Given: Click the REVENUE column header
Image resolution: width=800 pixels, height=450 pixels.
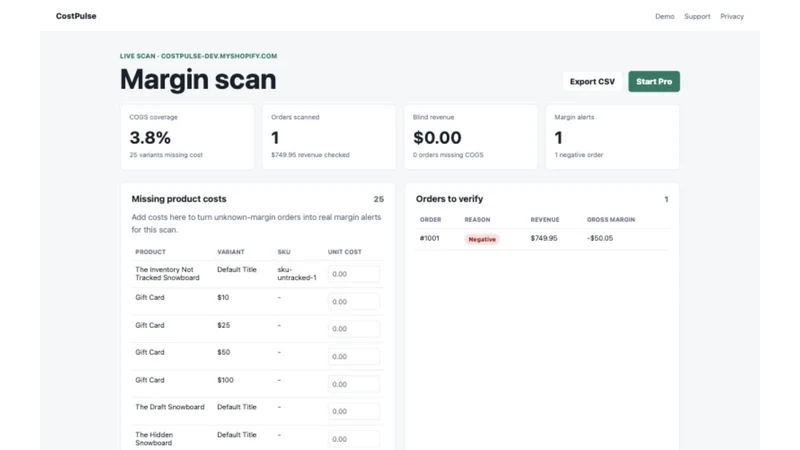Looking at the screenshot, I should 544,220.
